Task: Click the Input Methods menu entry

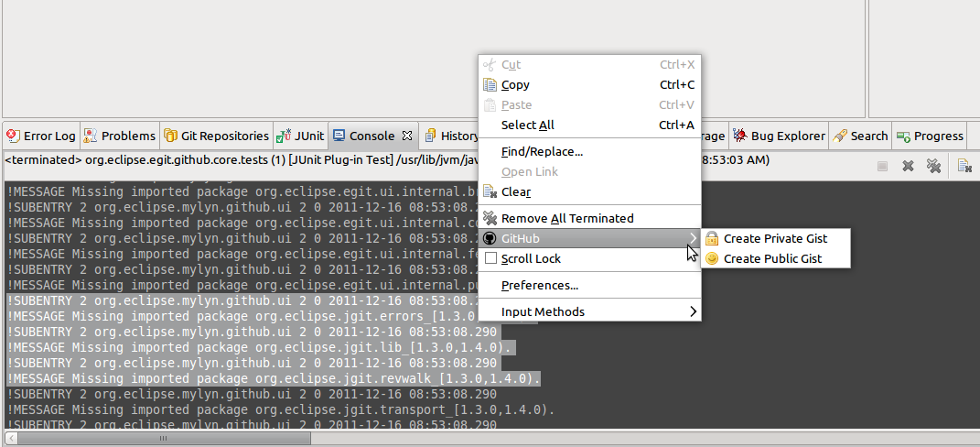Action: pos(589,311)
